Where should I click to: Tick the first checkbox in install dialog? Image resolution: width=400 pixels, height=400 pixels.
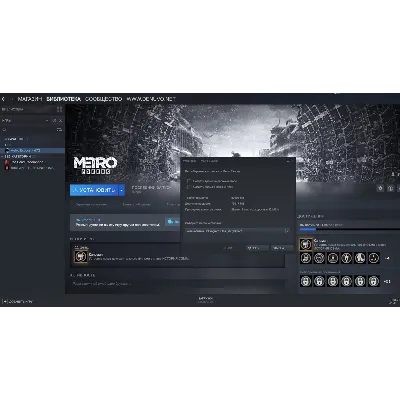pyautogui.click(x=189, y=181)
